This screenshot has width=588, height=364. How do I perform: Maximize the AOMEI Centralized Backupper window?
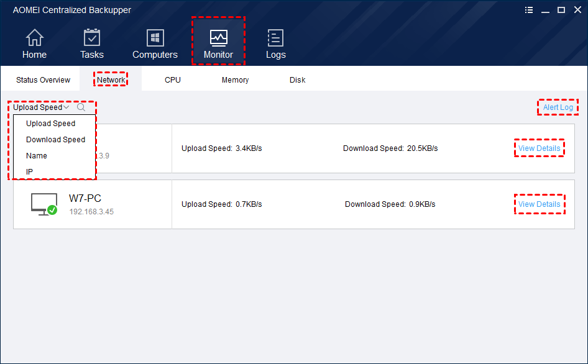pyautogui.click(x=561, y=10)
